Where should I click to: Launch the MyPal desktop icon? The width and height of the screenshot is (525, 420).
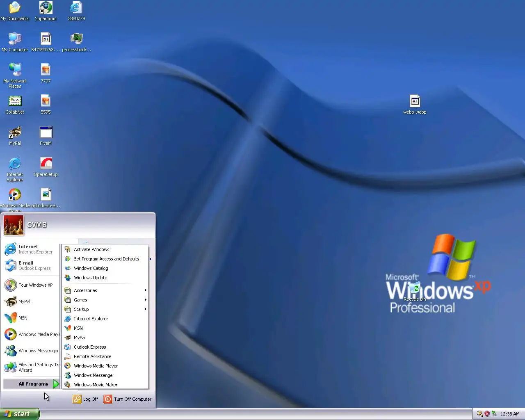(15, 136)
